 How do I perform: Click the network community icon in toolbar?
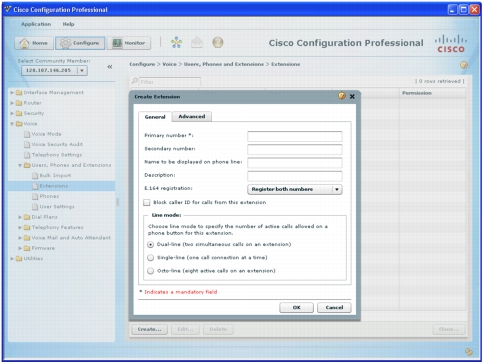(x=176, y=42)
